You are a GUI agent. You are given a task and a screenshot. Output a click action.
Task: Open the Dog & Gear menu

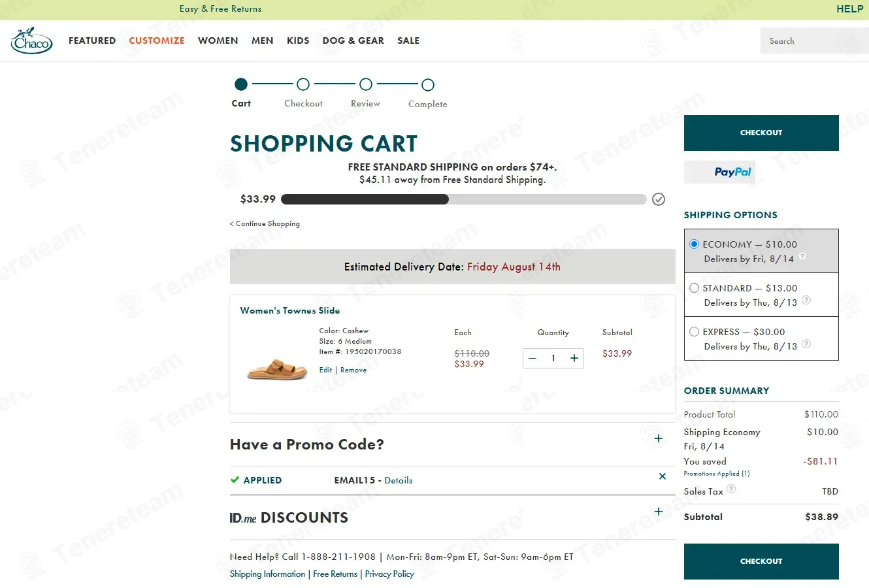pyautogui.click(x=353, y=41)
